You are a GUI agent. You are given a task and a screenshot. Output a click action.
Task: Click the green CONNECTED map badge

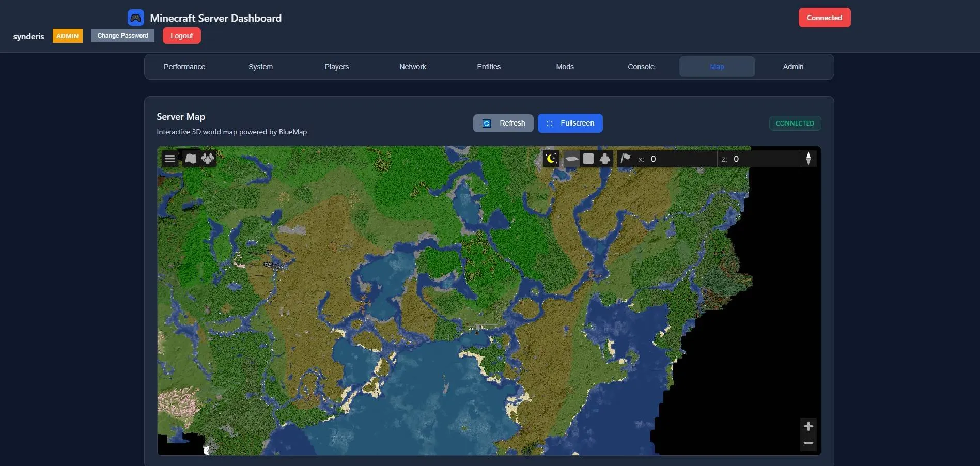click(795, 123)
